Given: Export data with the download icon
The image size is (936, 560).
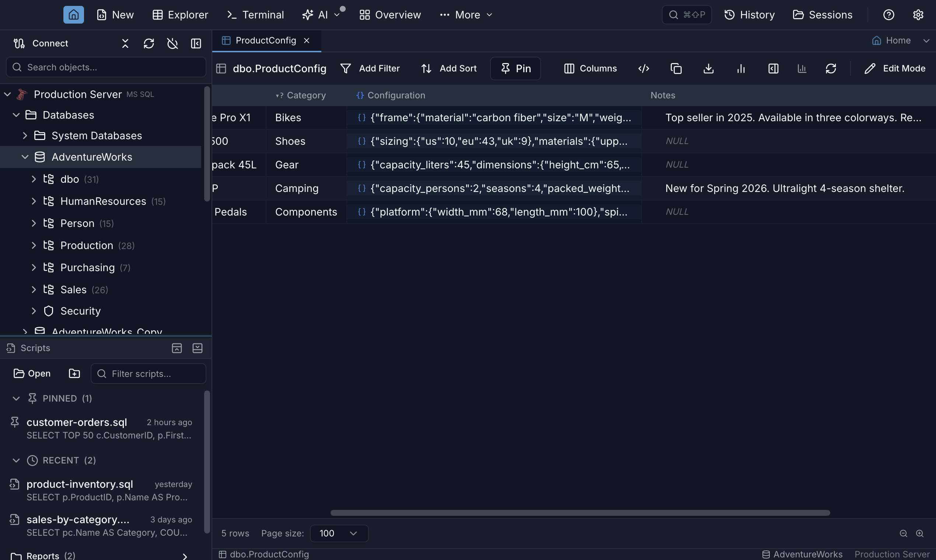Looking at the screenshot, I should [708, 68].
